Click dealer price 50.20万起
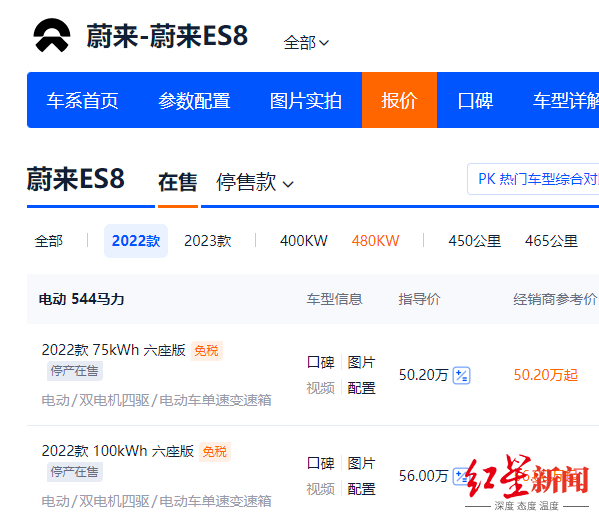Image resolution: width=599 pixels, height=522 pixels. pyautogui.click(x=546, y=375)
